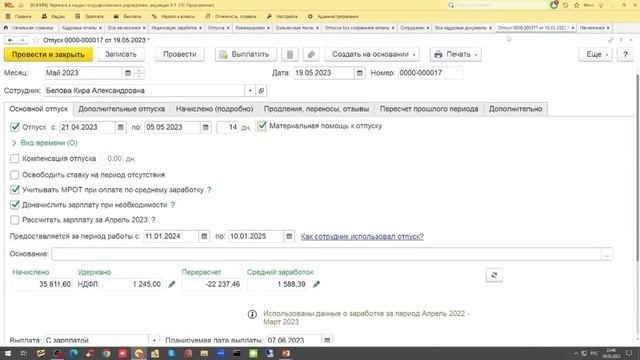Edit Средний заработок with pencil icon

[x=316, y=284]
